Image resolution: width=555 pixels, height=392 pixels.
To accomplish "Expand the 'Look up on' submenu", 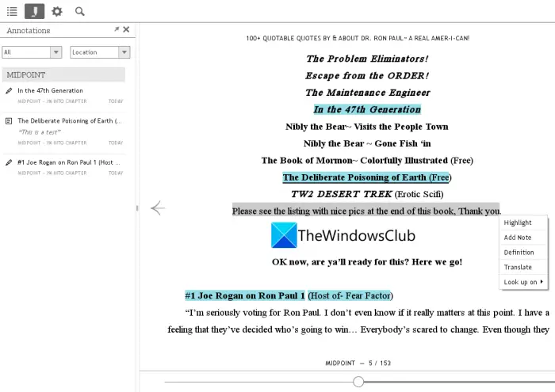I will 523,282.
